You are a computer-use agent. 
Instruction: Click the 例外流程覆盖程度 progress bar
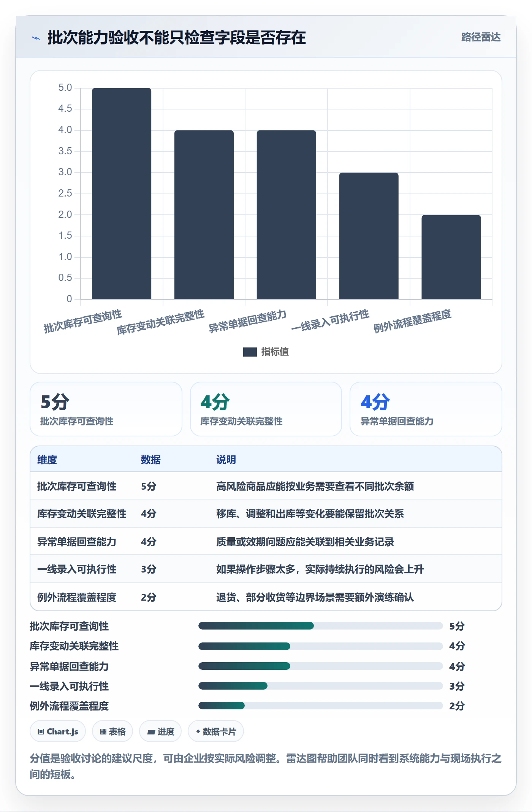click(321, 706)
